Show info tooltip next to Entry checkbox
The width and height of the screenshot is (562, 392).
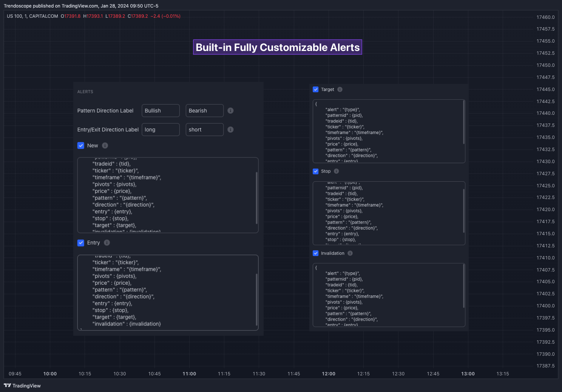tap(107, 243)
